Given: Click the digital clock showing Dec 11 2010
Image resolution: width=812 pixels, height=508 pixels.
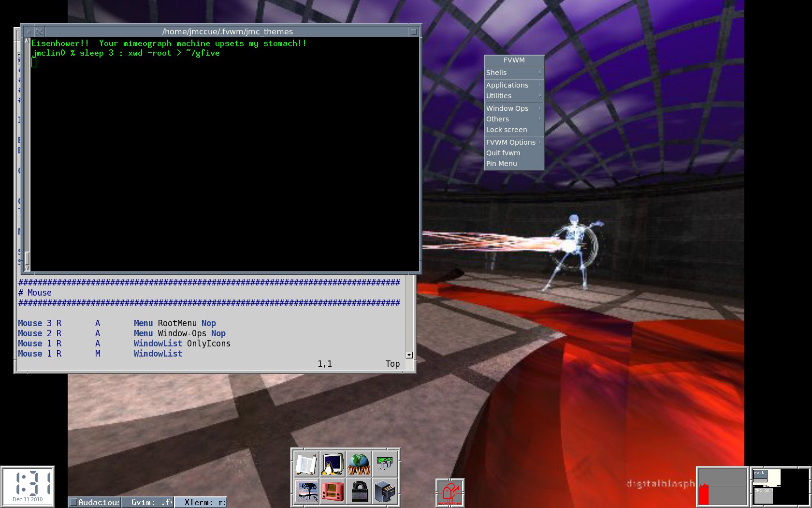Looking at the screenshot, I should [28, 487].
